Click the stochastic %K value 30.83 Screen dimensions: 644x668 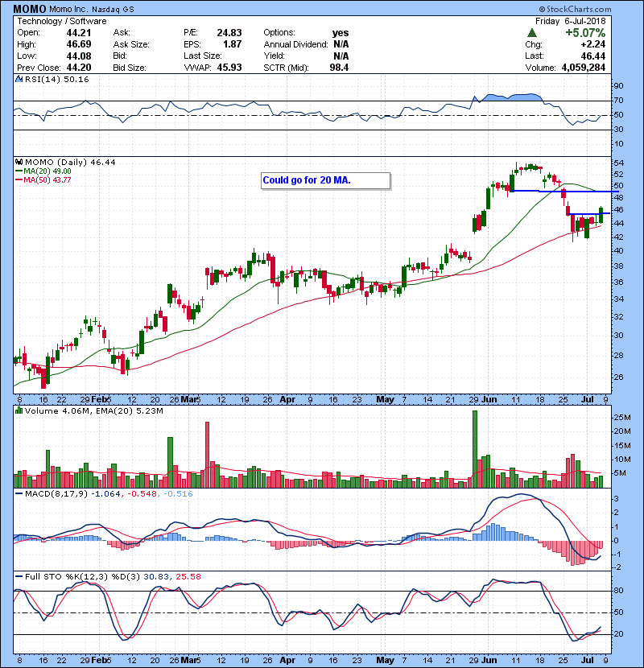(155, 577)
